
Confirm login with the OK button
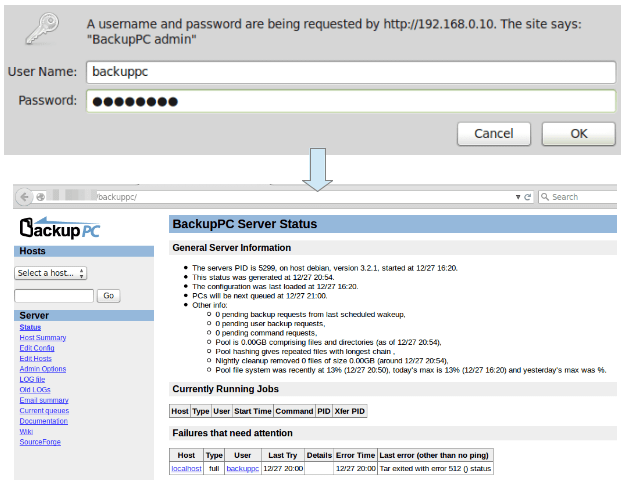(578, 134)
